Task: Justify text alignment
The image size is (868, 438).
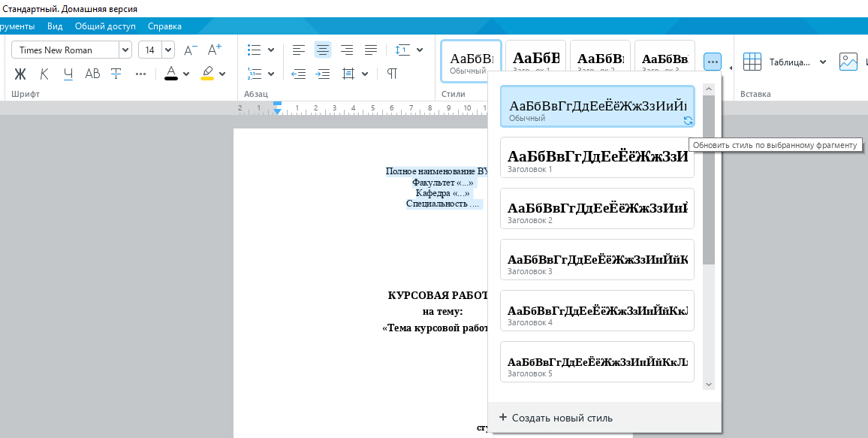Action: click(x=371, y=50)
